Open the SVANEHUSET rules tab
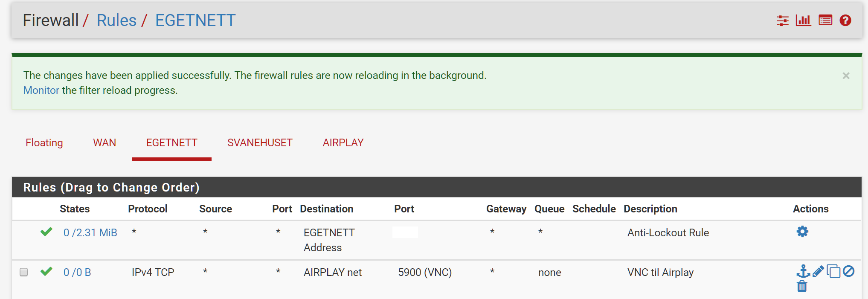868x299 pixels. coord(260,143)
